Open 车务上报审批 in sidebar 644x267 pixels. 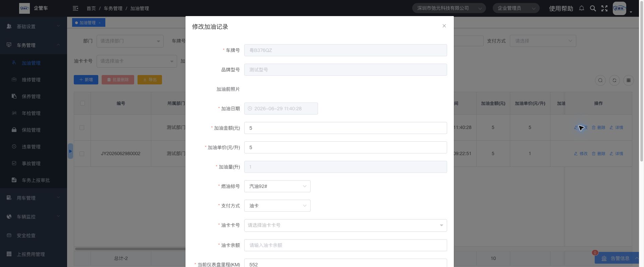[34, 180]
